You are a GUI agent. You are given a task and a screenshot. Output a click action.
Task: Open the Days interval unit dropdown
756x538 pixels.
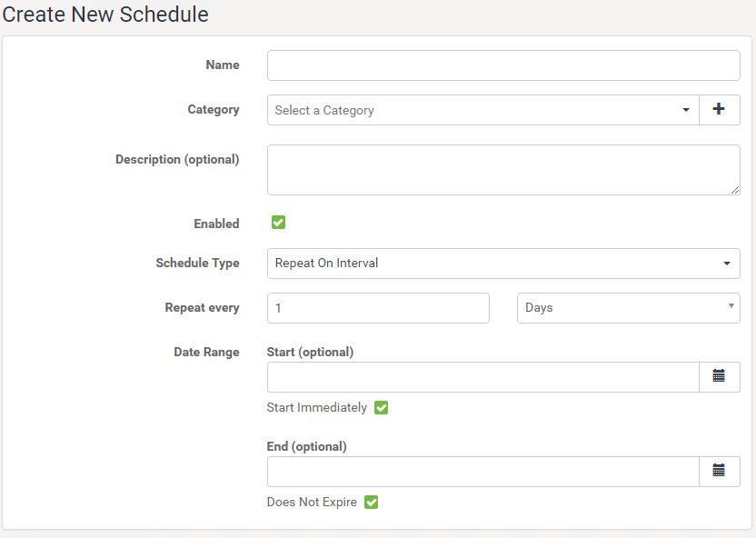628,308
